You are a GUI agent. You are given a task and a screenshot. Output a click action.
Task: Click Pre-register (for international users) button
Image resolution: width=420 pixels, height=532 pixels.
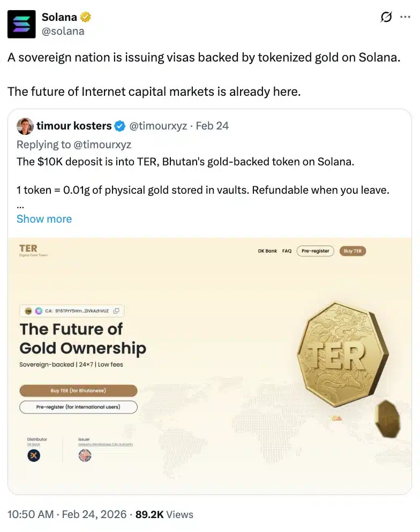tap(78, 407)
